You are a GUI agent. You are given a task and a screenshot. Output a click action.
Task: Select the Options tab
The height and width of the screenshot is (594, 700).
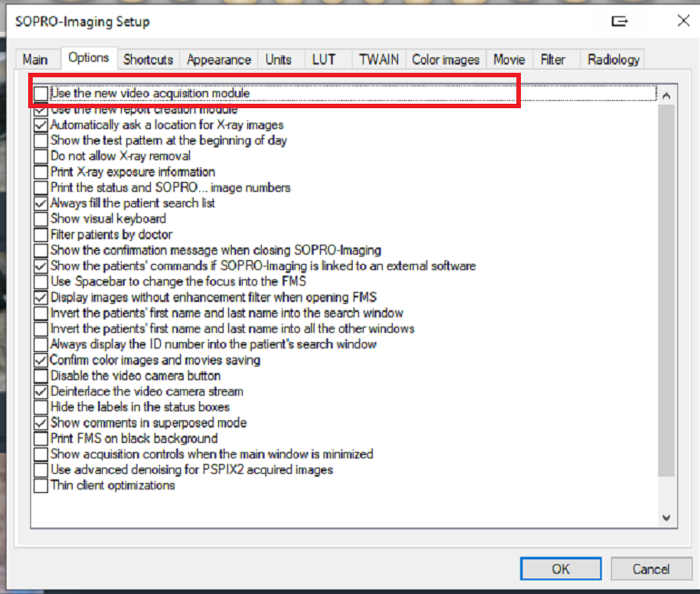pyautogui.click(x=89, y=58)
